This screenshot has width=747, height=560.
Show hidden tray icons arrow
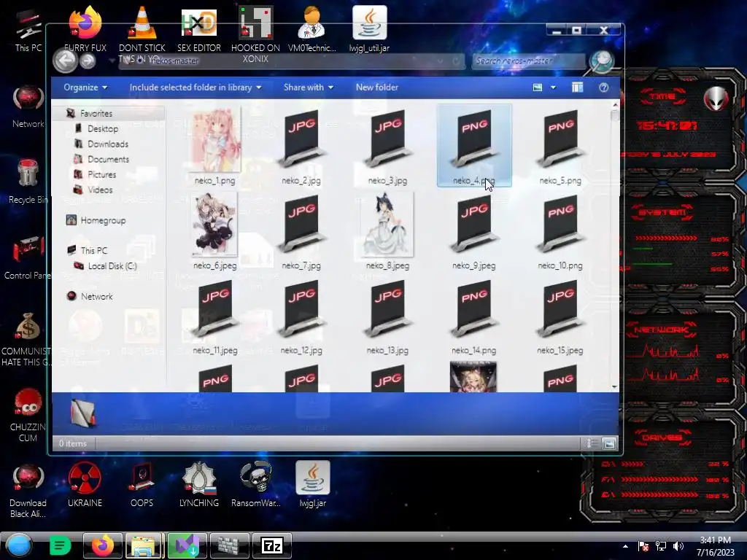coord(625,546)
